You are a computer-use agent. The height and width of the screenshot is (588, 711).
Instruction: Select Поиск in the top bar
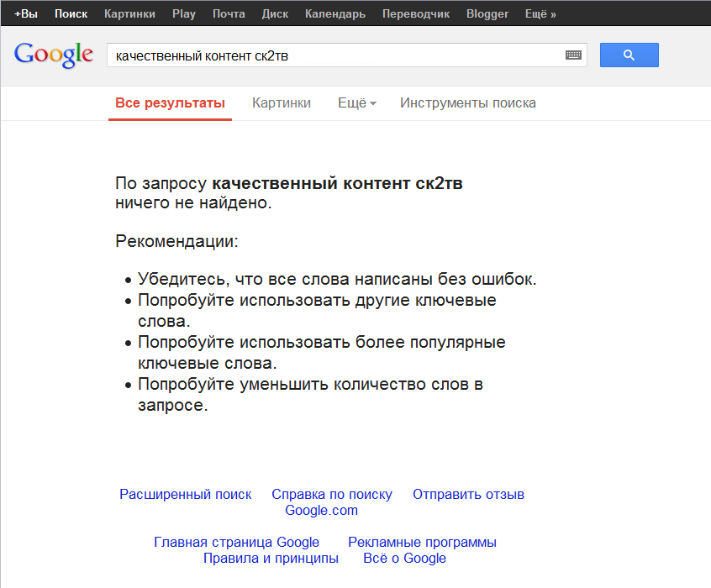[71, 13]
